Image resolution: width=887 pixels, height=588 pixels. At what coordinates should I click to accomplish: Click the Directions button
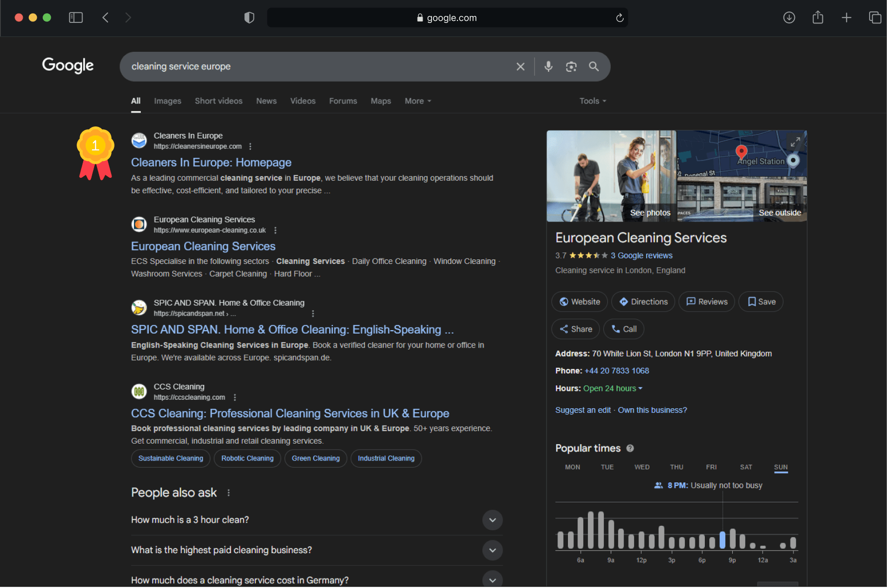coord(643,302)
